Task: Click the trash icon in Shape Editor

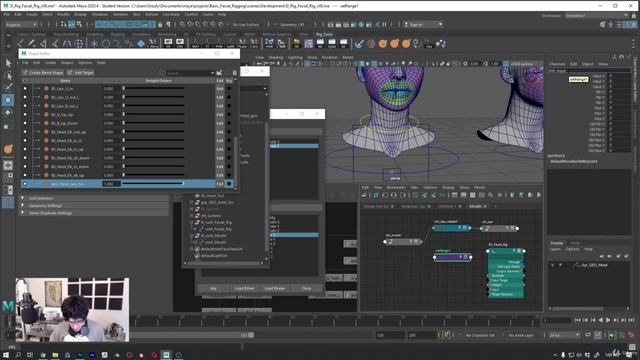Action: coord(234,73)
